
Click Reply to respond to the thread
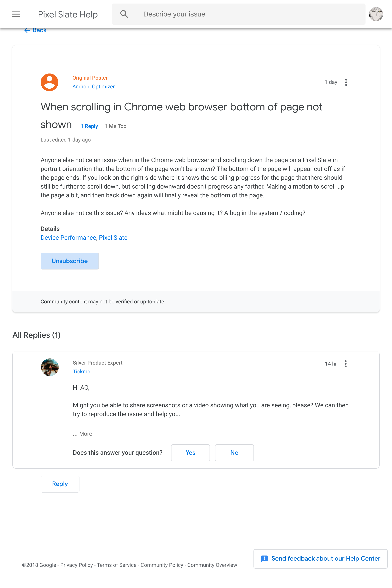click(60, 484)
